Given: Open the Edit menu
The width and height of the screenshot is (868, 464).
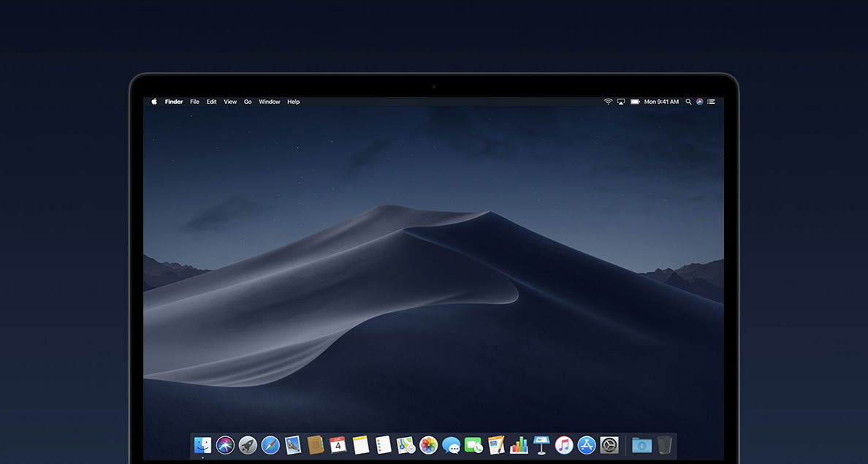Looking at the screenshot, I should tap(211, 102).
